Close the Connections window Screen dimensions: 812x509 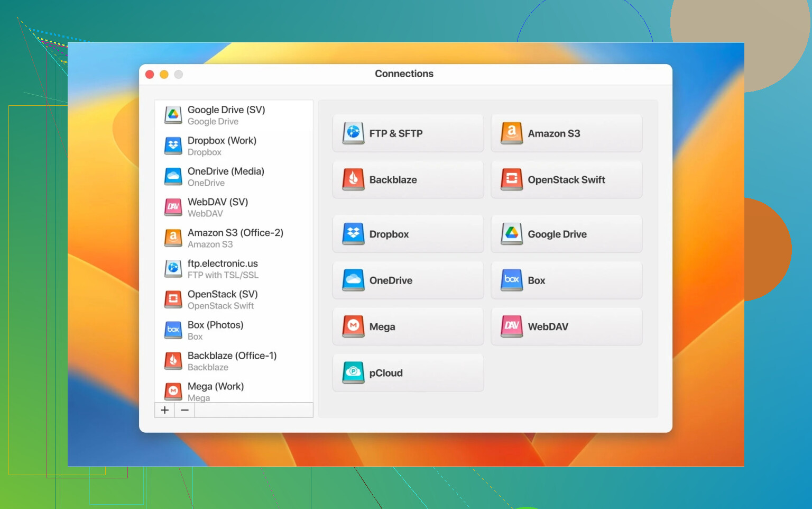coord(150,75)
